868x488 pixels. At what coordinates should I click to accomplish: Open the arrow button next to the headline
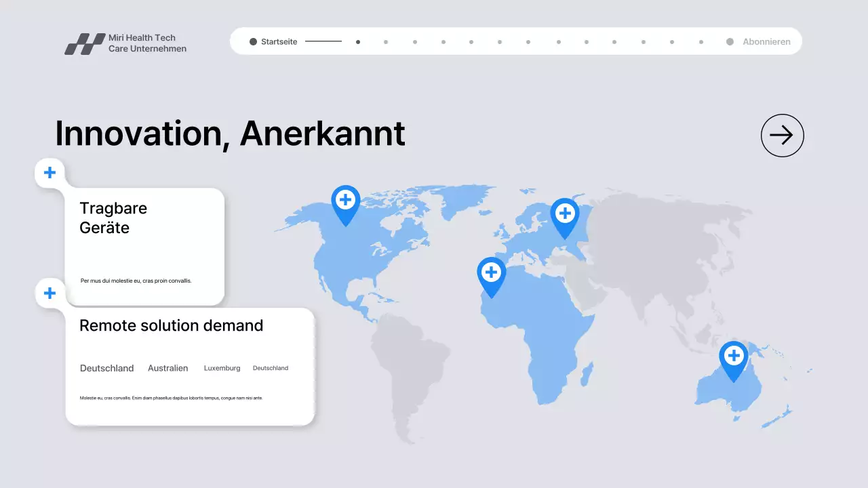[783, 135]
